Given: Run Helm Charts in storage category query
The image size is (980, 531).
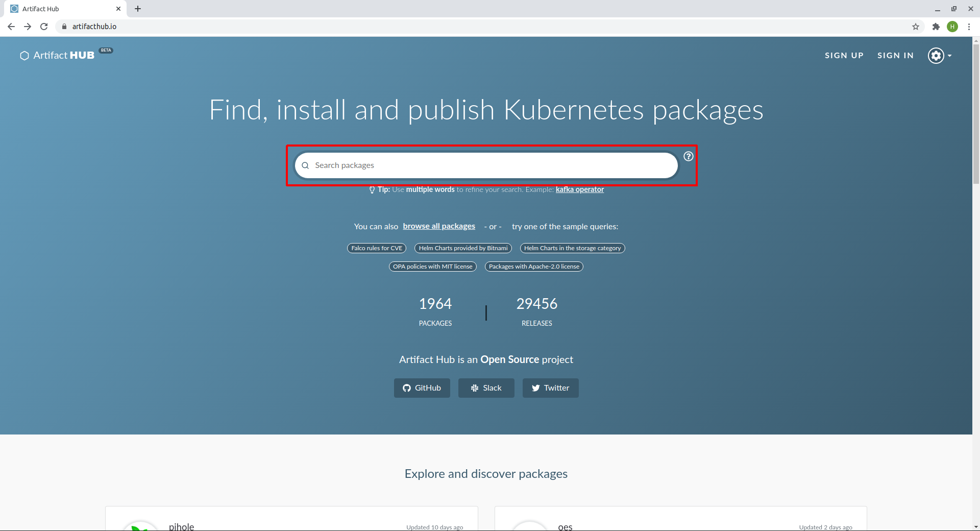Looking at the screenshot, I should point(572,248).
